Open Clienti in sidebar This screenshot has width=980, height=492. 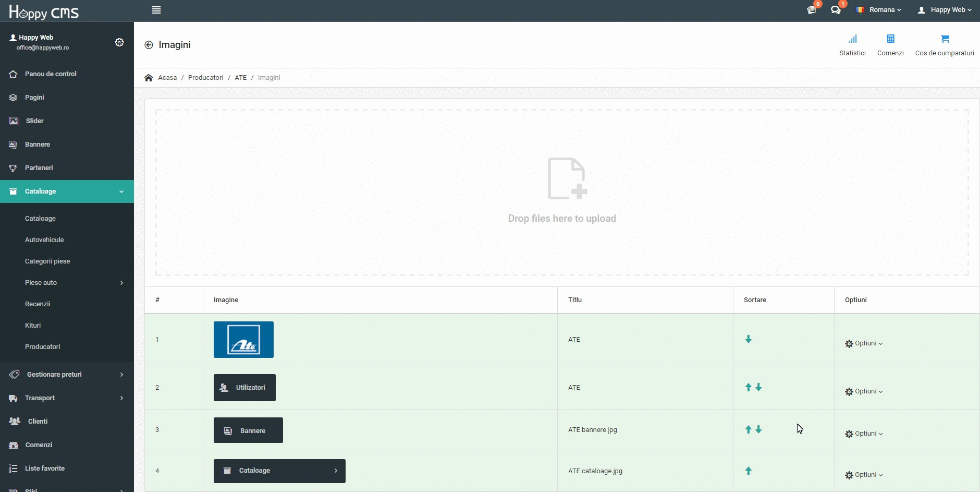[x=67, y=422]
